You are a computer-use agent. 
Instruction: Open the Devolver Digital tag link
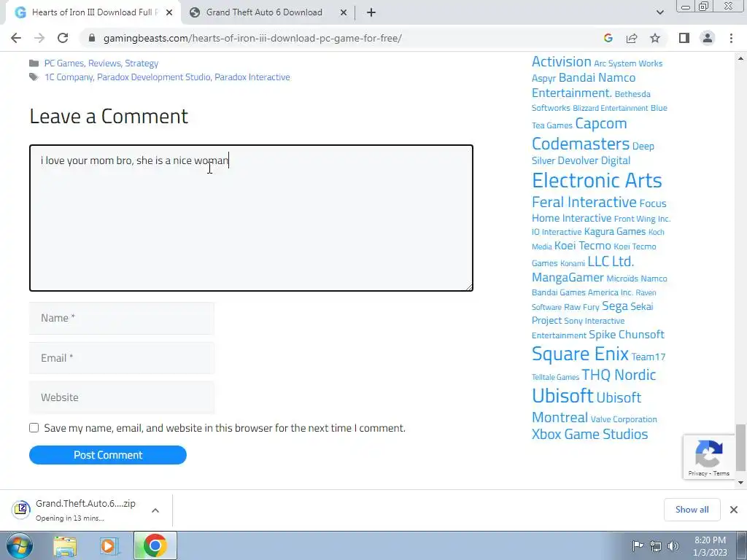[594, 160]
